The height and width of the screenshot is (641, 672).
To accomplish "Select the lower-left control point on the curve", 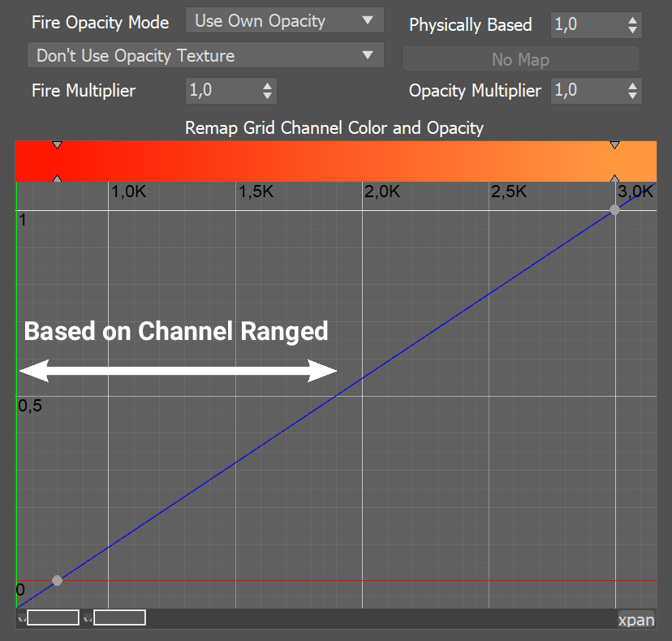I will pyautogui.click(x=57, y=579).
